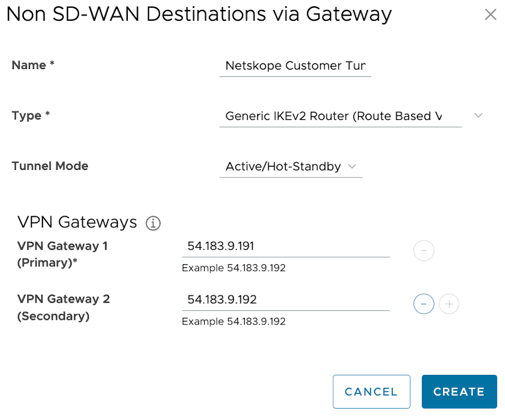This screenshot has width=505, height=420.
Task: Click the info circle beside VPN Gateways heading
Action: (x=153, y=222)
